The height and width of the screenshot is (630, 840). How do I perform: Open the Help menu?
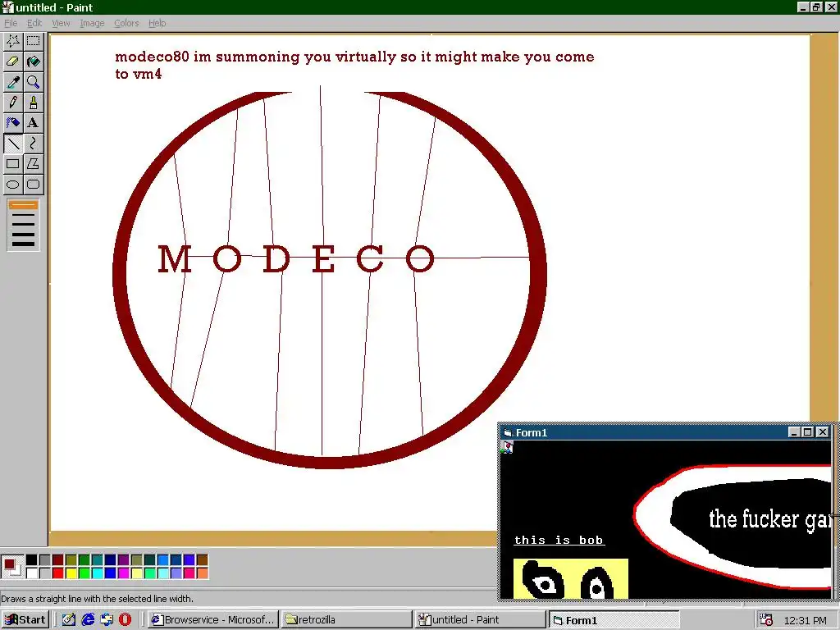[157, 23]
